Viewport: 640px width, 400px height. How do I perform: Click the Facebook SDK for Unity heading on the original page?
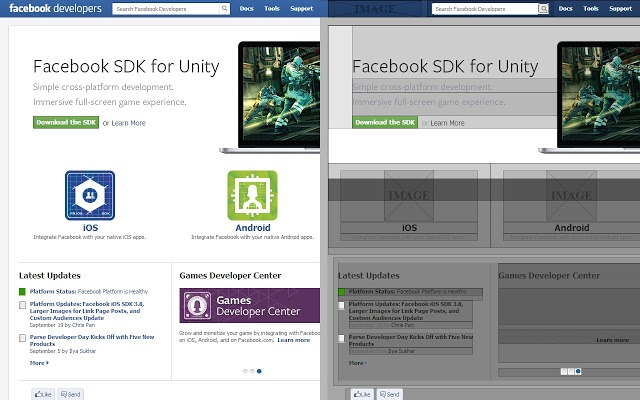(126, 67)
